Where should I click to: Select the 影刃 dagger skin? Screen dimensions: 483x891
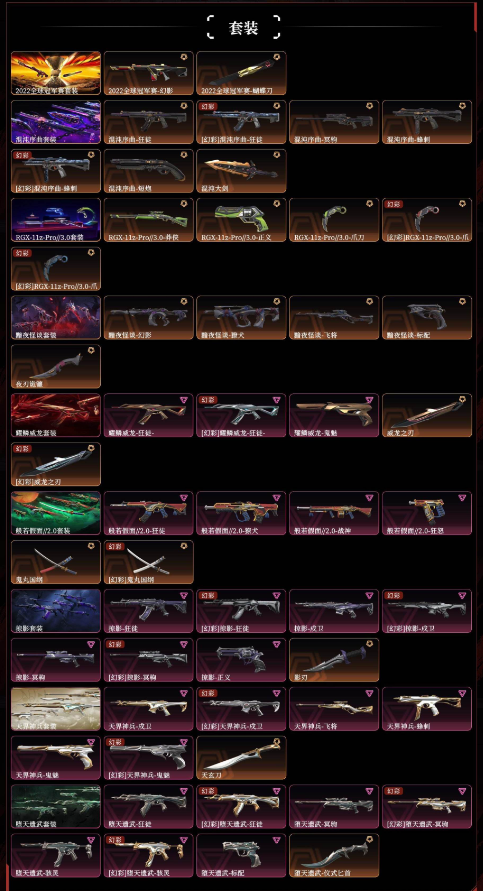click(334, 660)
